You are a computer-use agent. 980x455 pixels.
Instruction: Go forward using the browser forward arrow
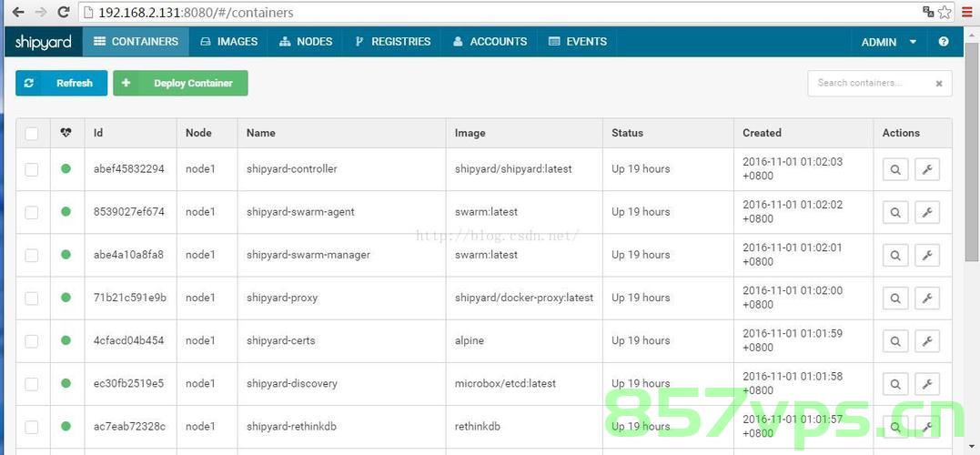41,12
